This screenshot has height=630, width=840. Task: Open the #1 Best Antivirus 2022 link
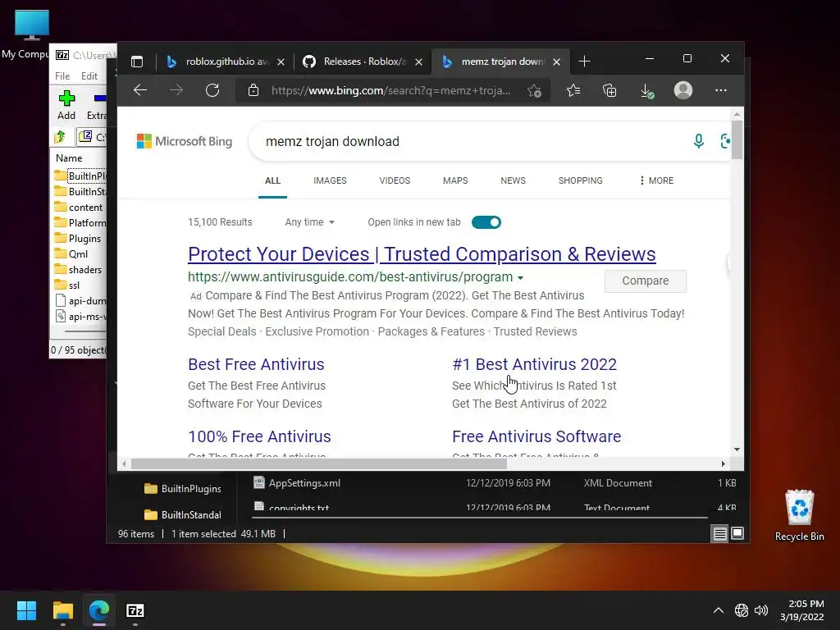tap(535, 364)
